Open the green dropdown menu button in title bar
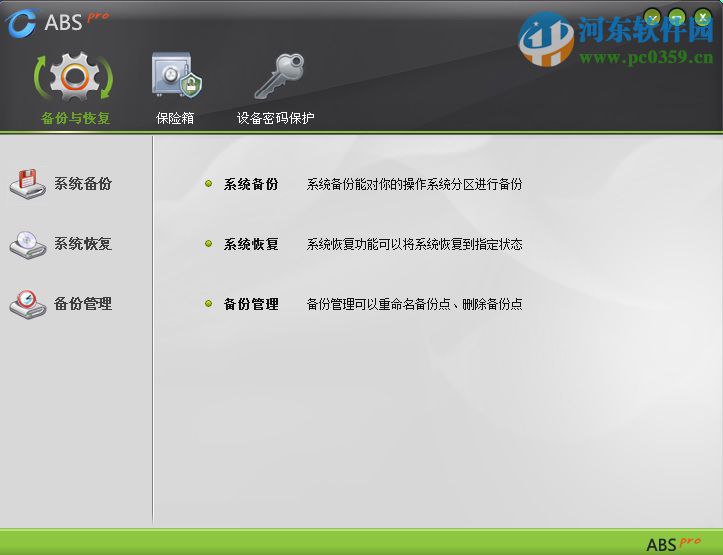The width and height of the screenshot is (723, 555). [x=652, y=18]
